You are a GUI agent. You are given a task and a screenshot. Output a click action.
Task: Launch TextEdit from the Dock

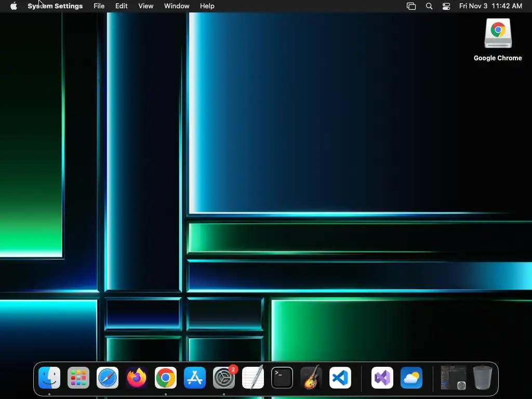(253, 378)
